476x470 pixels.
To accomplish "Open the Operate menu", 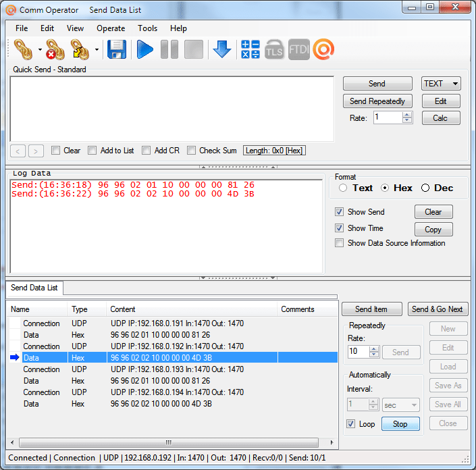I will click(111, 28).
